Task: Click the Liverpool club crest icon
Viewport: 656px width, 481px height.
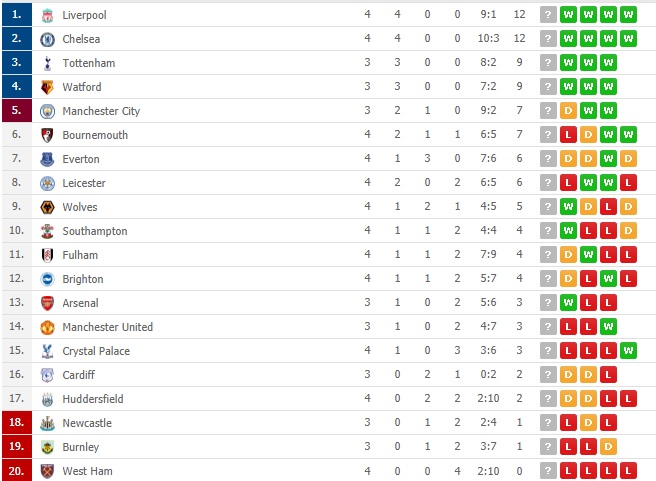Action: pos(47,15)
